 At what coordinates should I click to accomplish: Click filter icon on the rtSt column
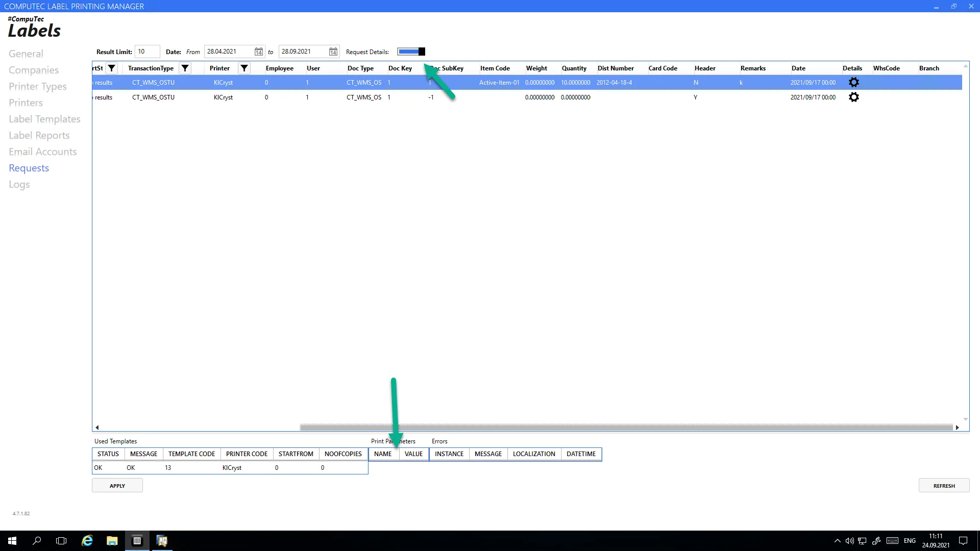tap(111, 68)
